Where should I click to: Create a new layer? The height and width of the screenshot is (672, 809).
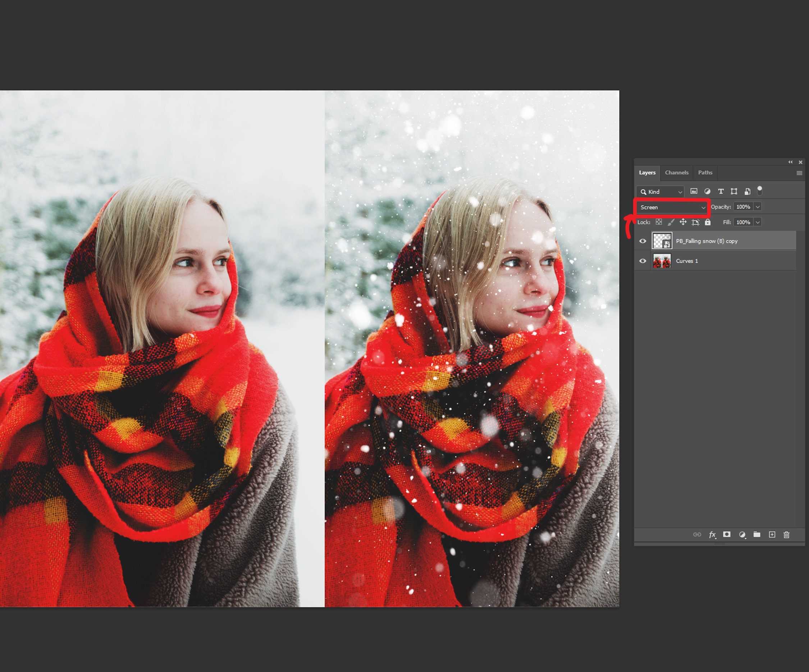tap(772, 534)
